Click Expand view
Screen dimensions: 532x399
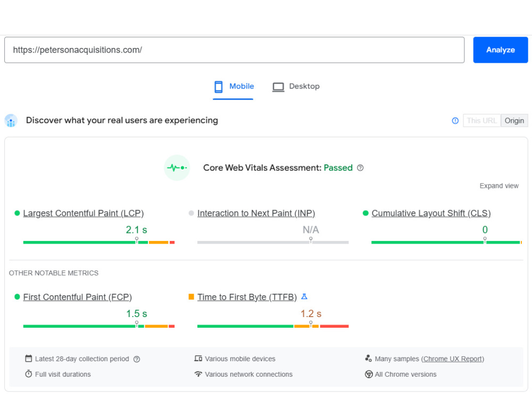pyautogui.click(x=499, y=186)
